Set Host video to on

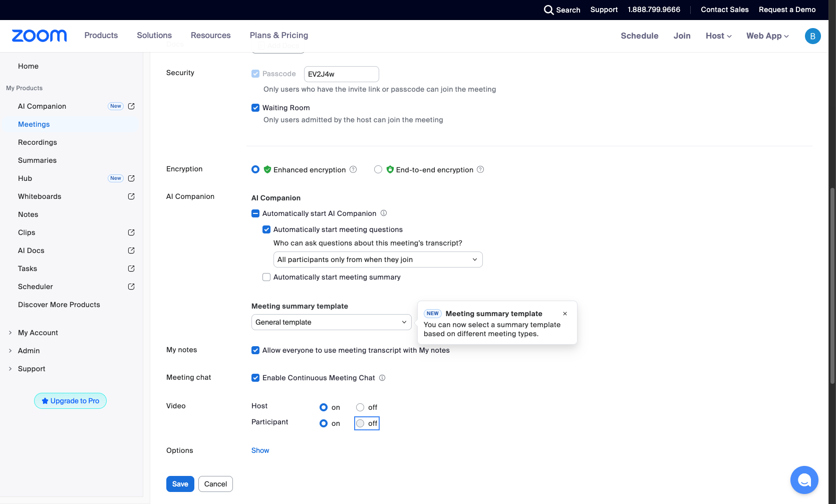click(x=324, y=407)
